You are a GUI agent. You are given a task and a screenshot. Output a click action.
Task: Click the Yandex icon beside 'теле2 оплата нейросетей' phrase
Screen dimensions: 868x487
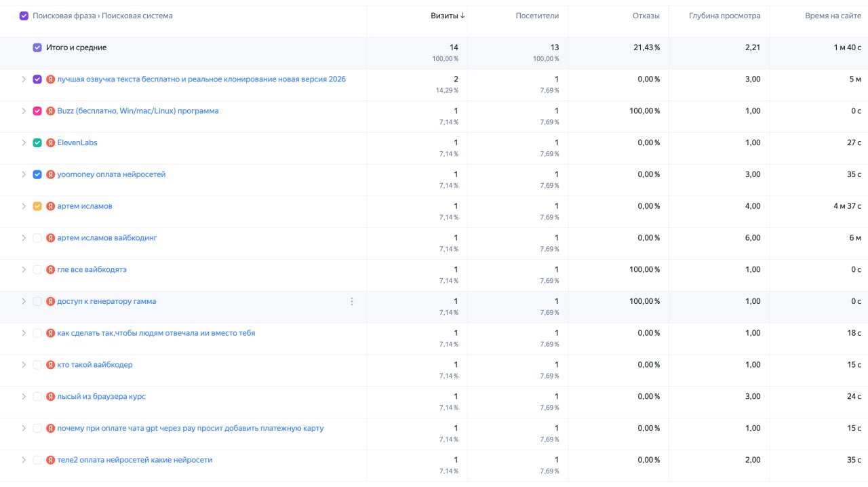[x=50, y=460]
